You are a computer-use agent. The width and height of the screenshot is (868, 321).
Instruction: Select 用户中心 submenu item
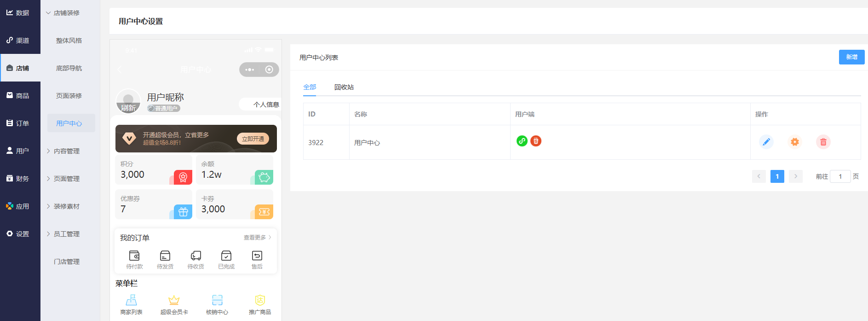tap(71, 123)
